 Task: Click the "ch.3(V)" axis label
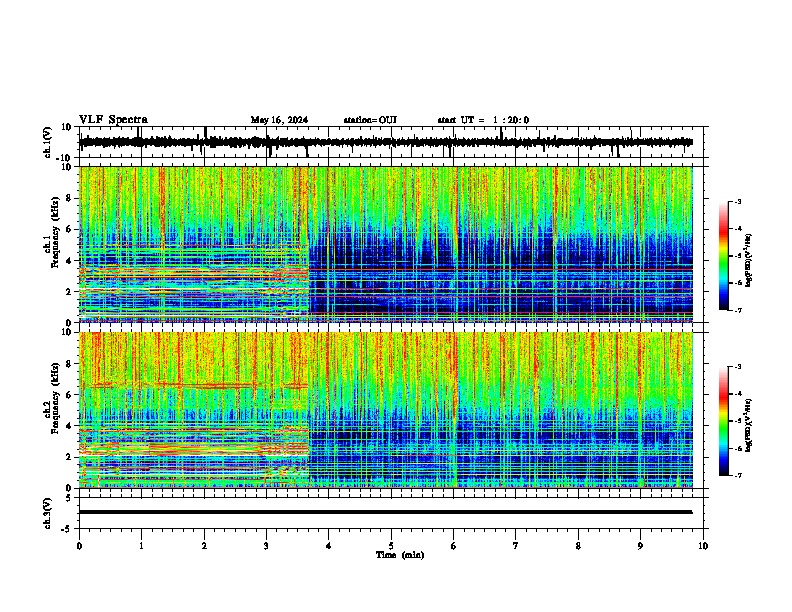[x=48, y=513]
